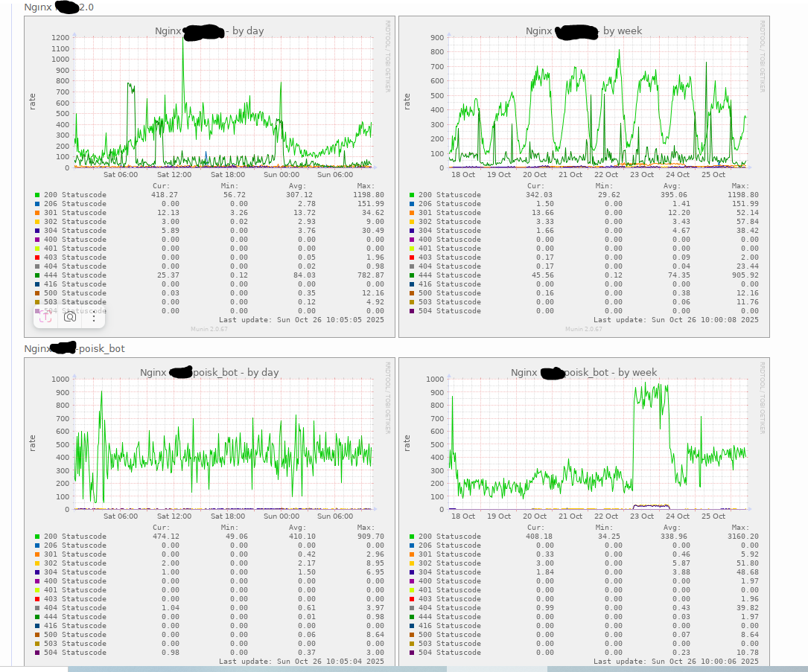This screenshot has height=672, width=808.
Task: Click purple 504 Statuscode swatch in poisk_bot day legend
Action: (x=37, y=653)
